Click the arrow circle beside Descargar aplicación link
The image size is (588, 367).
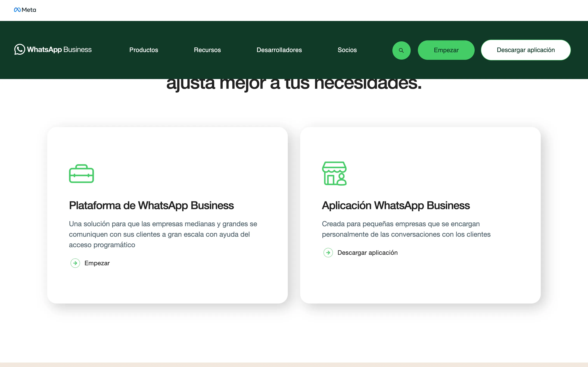point(328,253)
